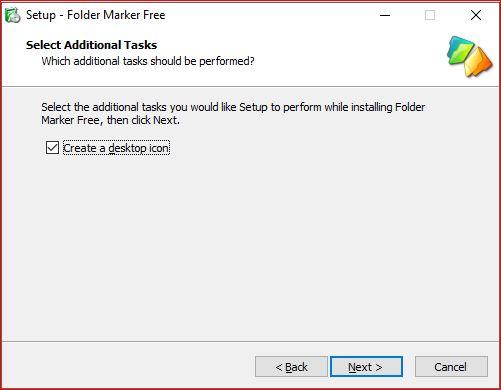Go to the next step with Next >
This screenshot has width=501, height=390.
(x=366, y=367)
